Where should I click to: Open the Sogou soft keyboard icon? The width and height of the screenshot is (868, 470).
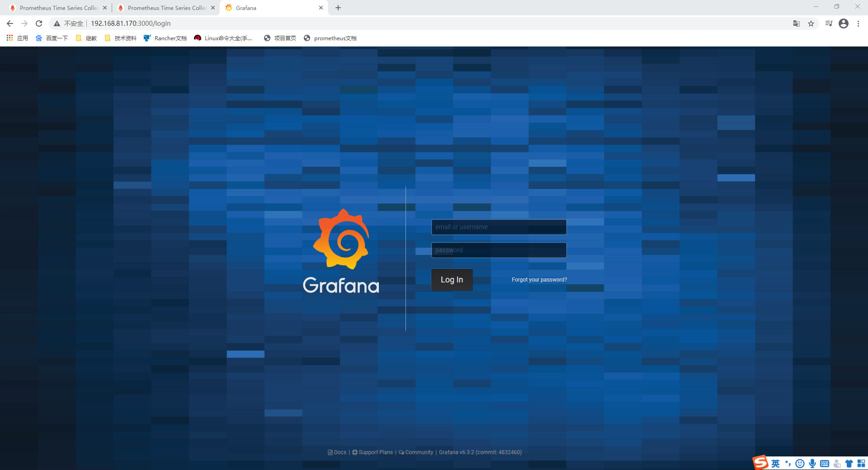tap(825, 464)
